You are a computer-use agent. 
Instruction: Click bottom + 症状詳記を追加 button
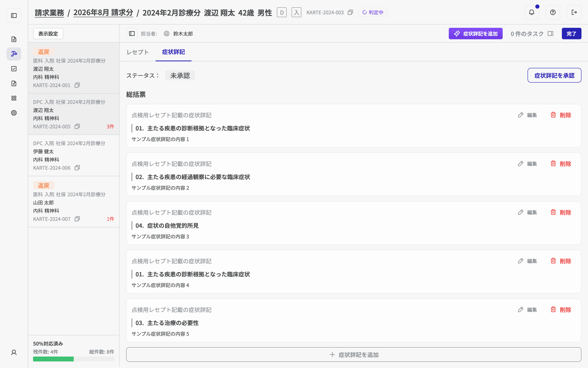[x=354, y=355]
